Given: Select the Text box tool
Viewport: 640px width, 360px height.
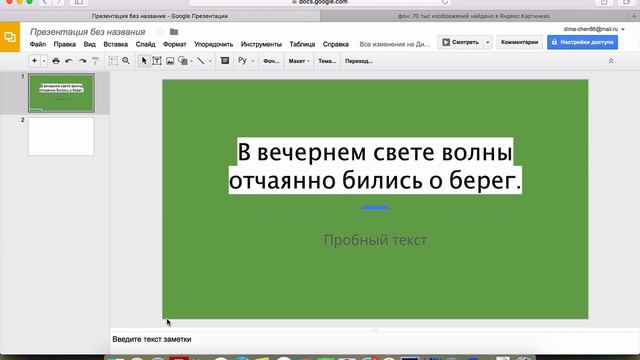Looking at the screenshot, I should (x=157, y=61).
